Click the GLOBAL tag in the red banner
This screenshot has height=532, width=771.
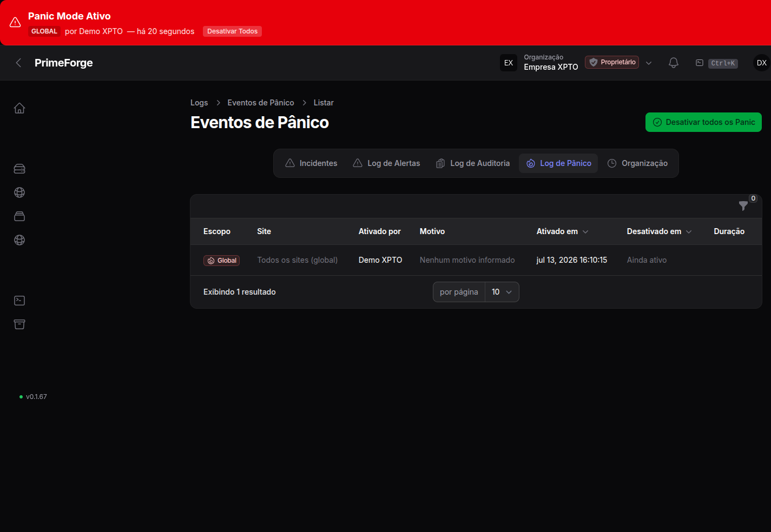click(44, 31)
